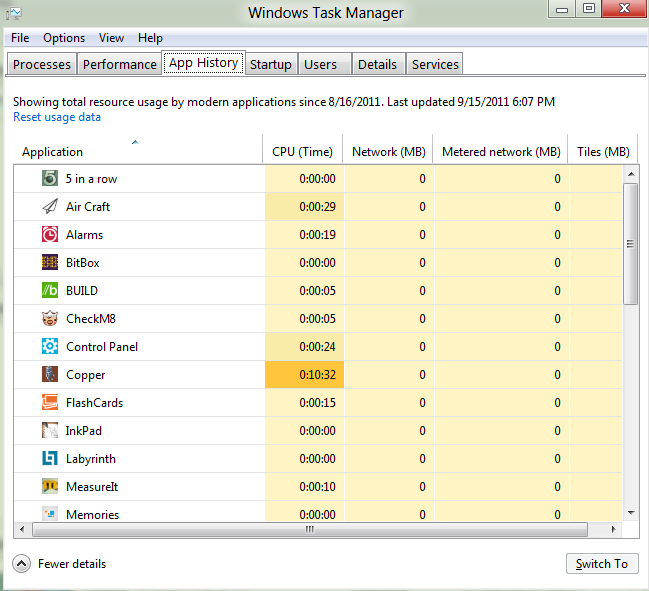Image resolution: width=649 pixels, height=591 pixels.
Task: Sort by the Application column header
Action: tap(137, 149)
